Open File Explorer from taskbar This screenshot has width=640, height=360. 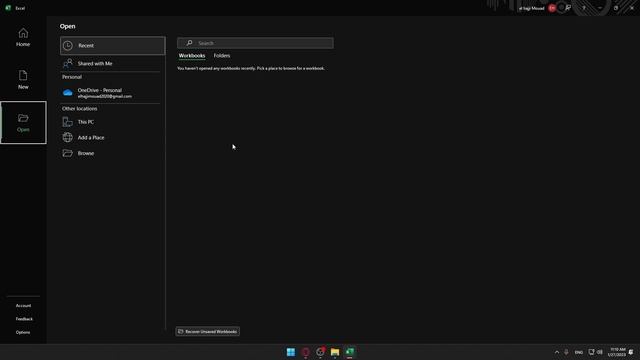[x=335, y=352]
